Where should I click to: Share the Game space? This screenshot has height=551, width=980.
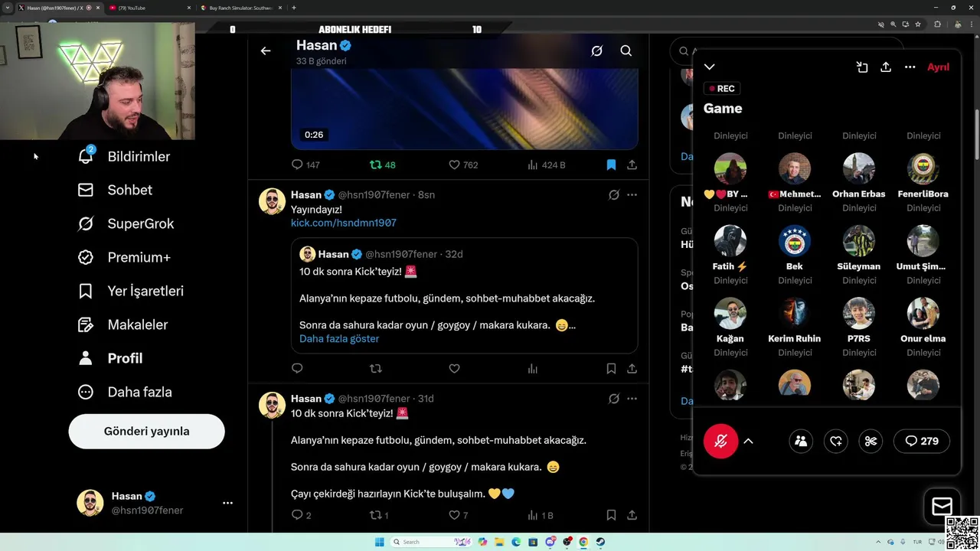click(886, 67)
